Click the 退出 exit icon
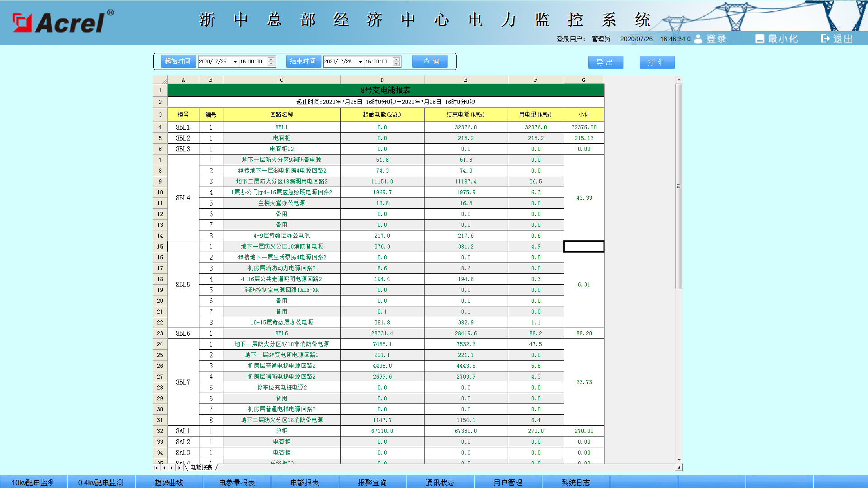This screenshot has width=868, height=488. (x=826, y=39)
